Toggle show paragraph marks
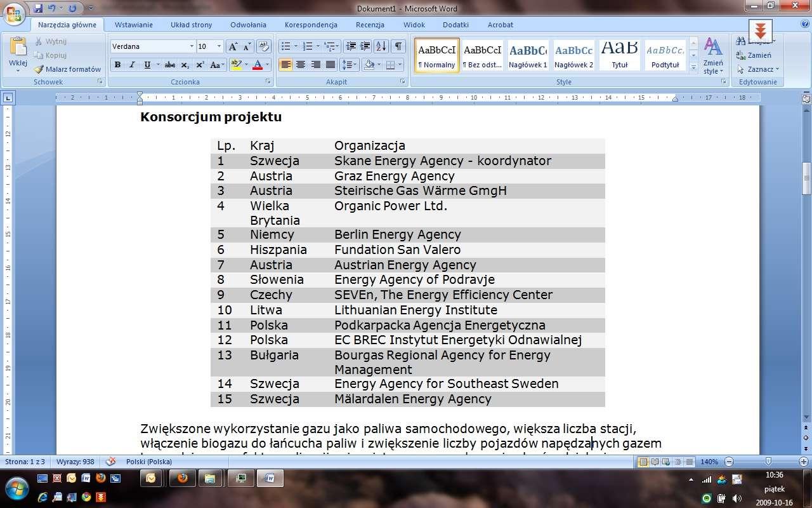812x508 pixels. tap(398, 46)
